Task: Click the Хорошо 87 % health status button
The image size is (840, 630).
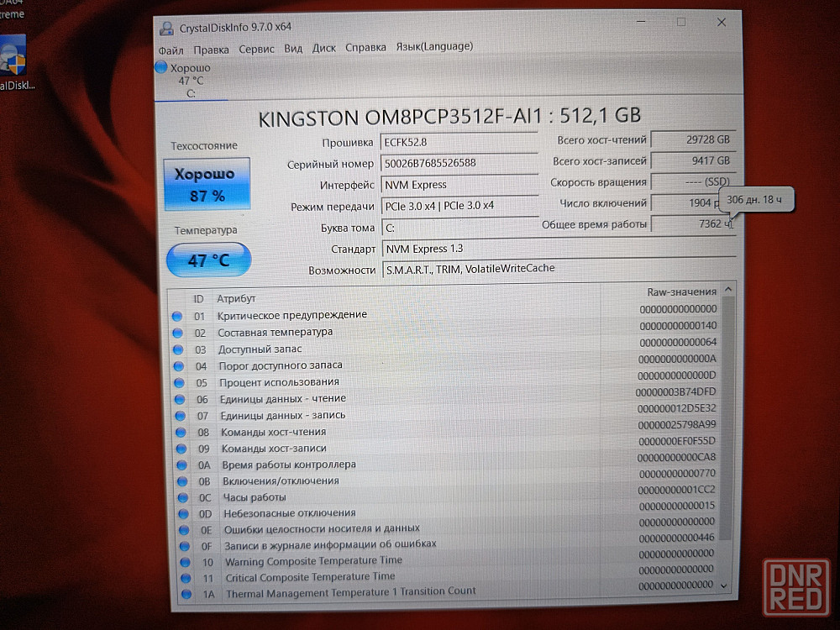Action: coord(207,185)
